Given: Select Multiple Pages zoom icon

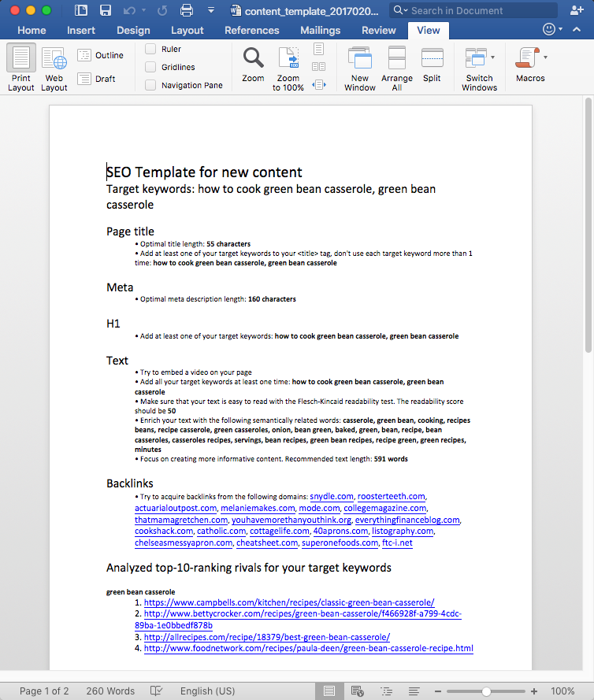Looking at the screenshot, I should click(x=318, y=67).
